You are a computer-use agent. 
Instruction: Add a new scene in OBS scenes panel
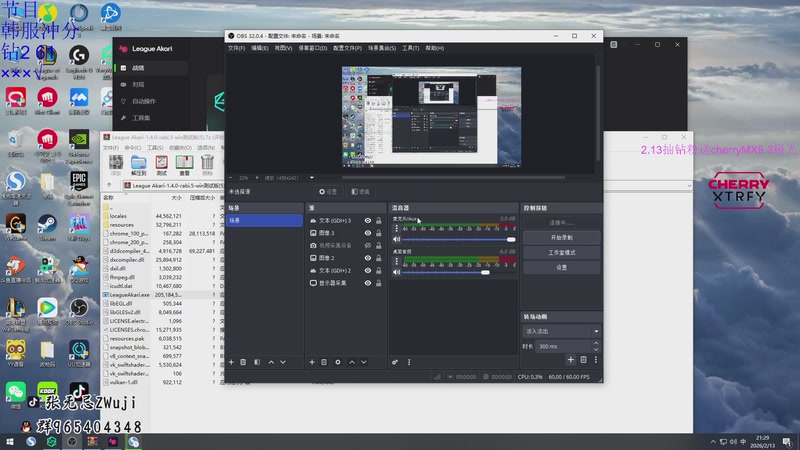click(231, 362)
